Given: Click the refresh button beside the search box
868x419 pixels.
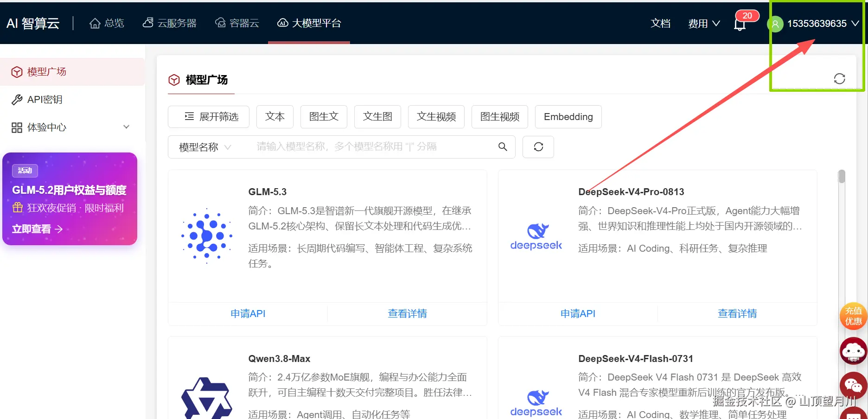Looking at the screenshot, I should click(x=538, y=147).
